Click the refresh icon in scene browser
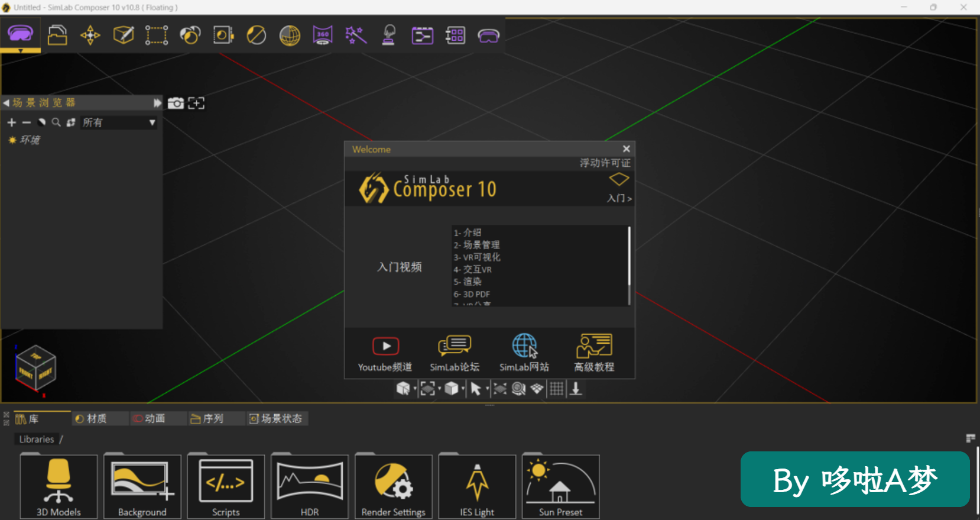980x520 pixels. point(71,122)
